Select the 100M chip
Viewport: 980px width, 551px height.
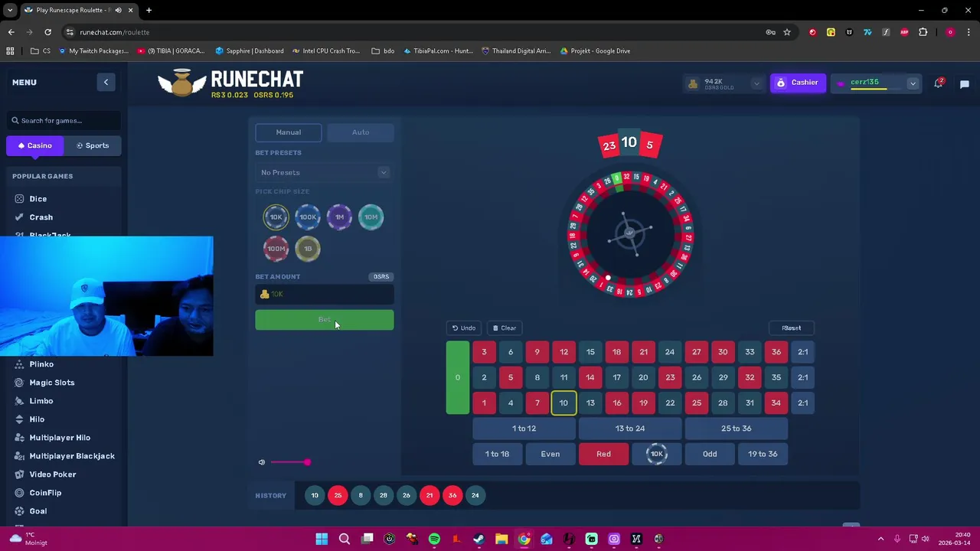click(276, 249)
